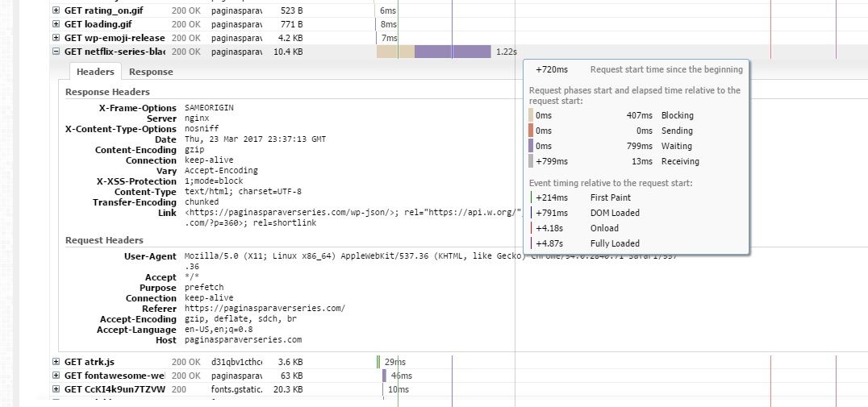Click the Onload +4.18s entry
This screenshot has width=868, height=407.
coord(574,228)
